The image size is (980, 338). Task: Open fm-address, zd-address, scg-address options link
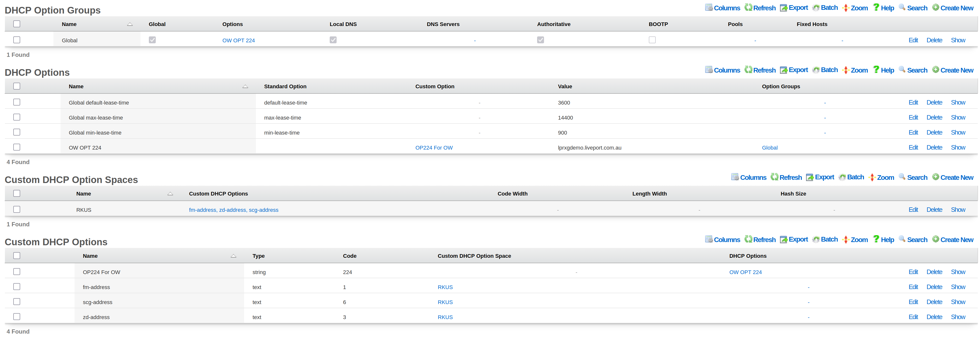[x=233, y=210]
